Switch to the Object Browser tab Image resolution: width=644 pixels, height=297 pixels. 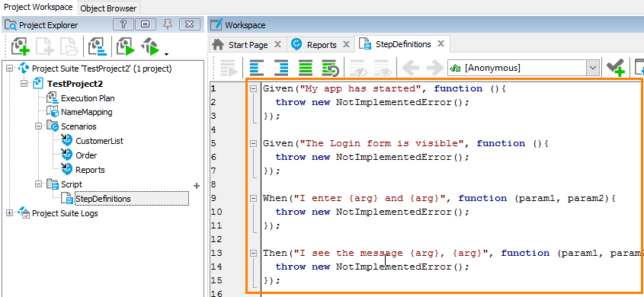[109, 8]
